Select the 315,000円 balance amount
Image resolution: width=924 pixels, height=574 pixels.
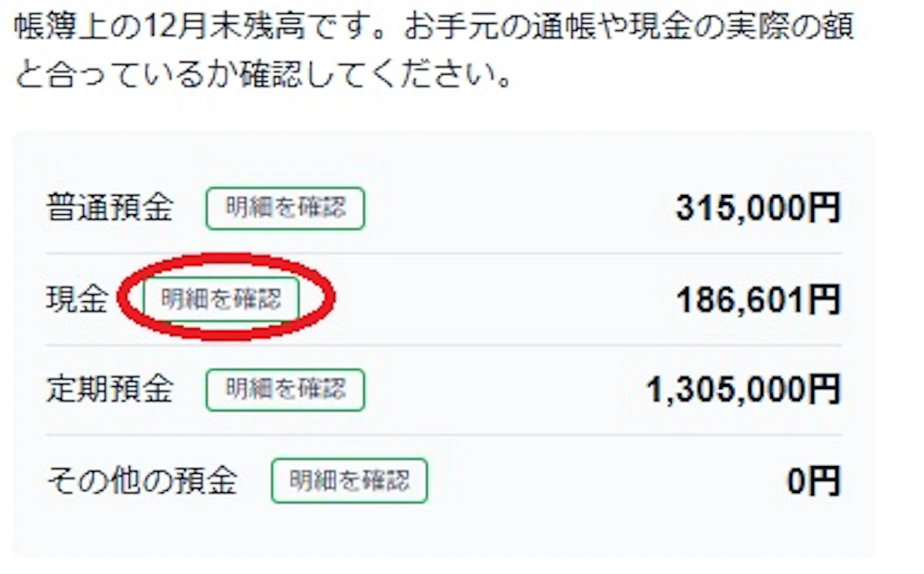(x=758, y=208)
